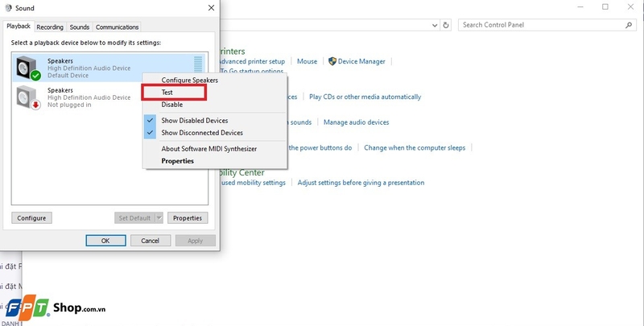Click the Device Manager shield icon
The width and height of the screenshot is (644, 326).
(332, 61)
